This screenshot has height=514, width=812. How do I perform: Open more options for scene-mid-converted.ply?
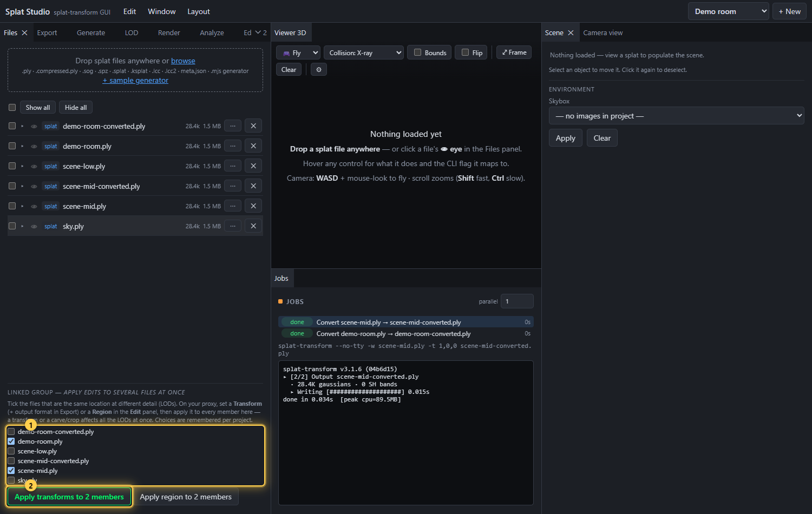[233, 186]
